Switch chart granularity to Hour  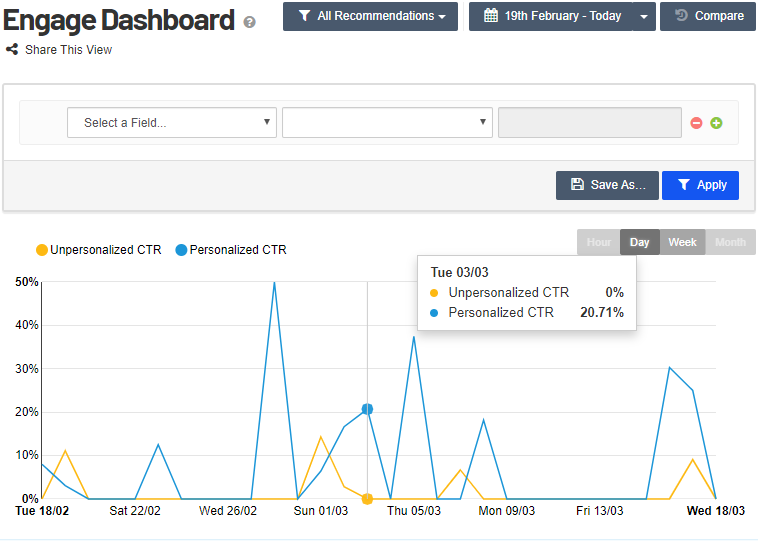point(598,242)
